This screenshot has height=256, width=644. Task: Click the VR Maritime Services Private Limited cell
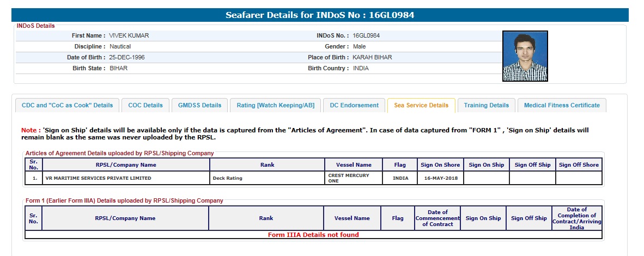click(99, 178)
